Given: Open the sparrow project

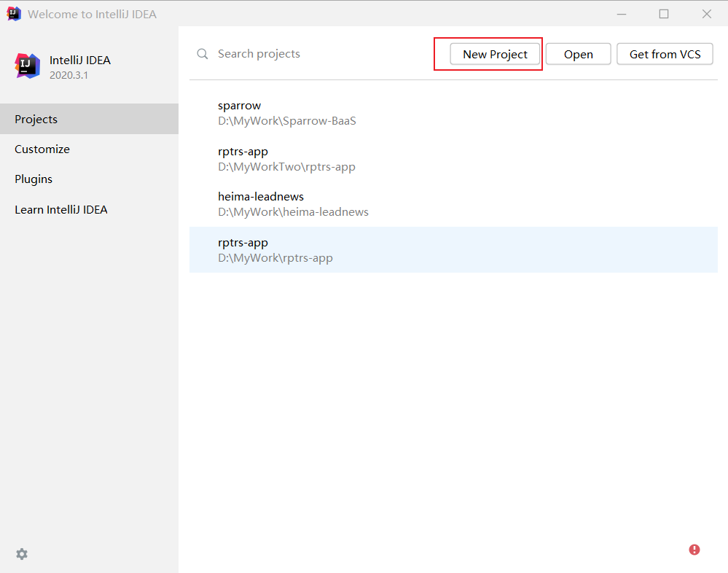Looking at the screenshot, I should [x=453, y=113].
